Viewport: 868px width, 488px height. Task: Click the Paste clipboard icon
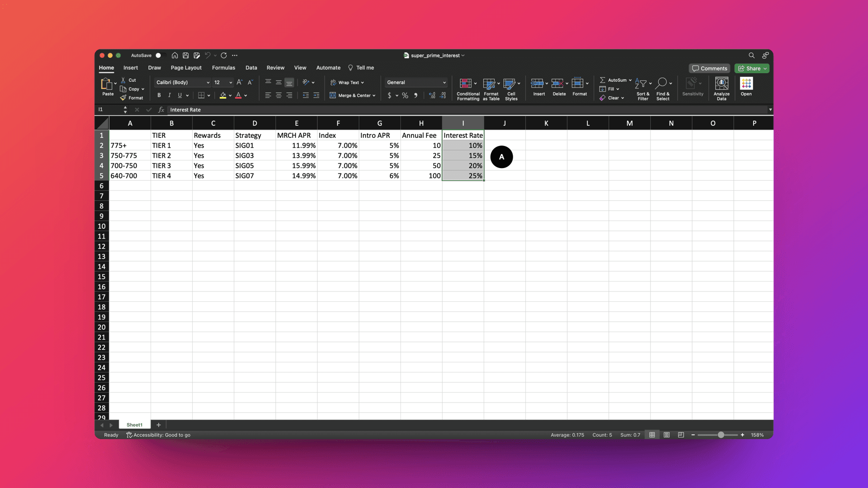coord(106,84)
